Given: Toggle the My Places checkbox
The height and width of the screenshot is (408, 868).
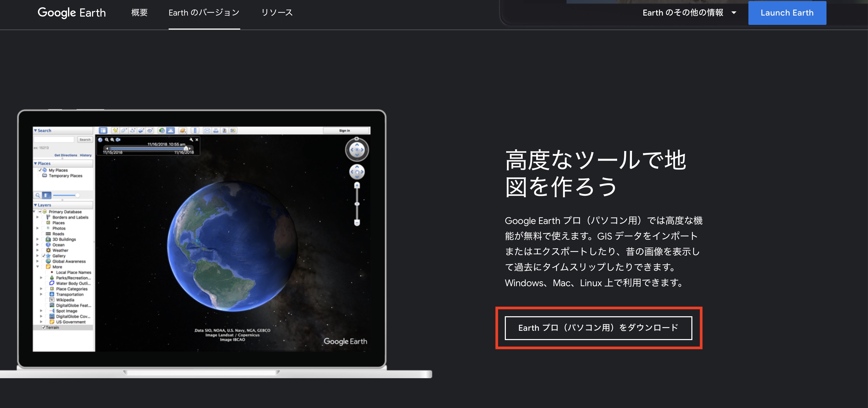Looking at the screenshot, I should [x=40, y=170].
